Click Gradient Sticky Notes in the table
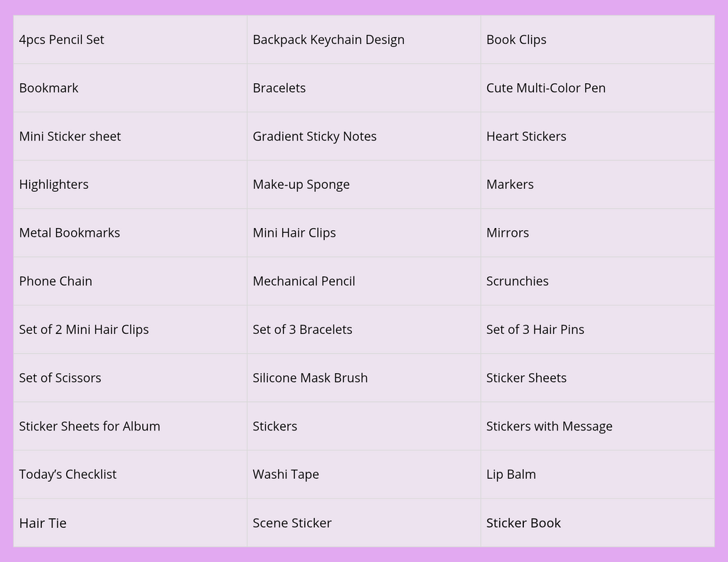 pos(363,136)
